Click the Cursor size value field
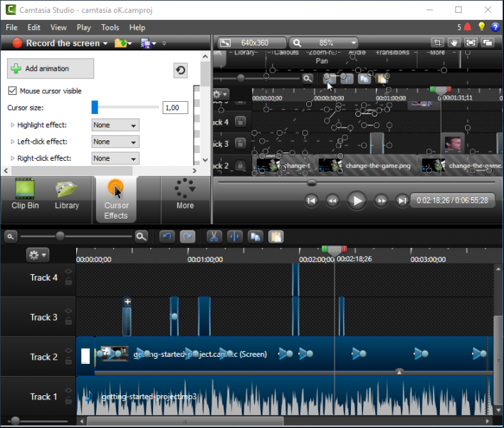Viewport: 504px width, 428px height. pyautogui.click(x=175, y=108)
